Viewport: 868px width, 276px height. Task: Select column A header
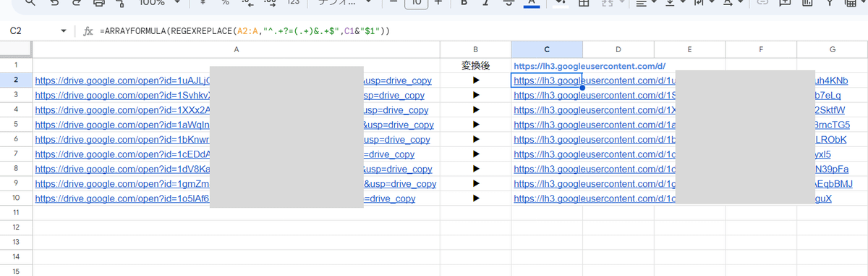click(237, 49)
